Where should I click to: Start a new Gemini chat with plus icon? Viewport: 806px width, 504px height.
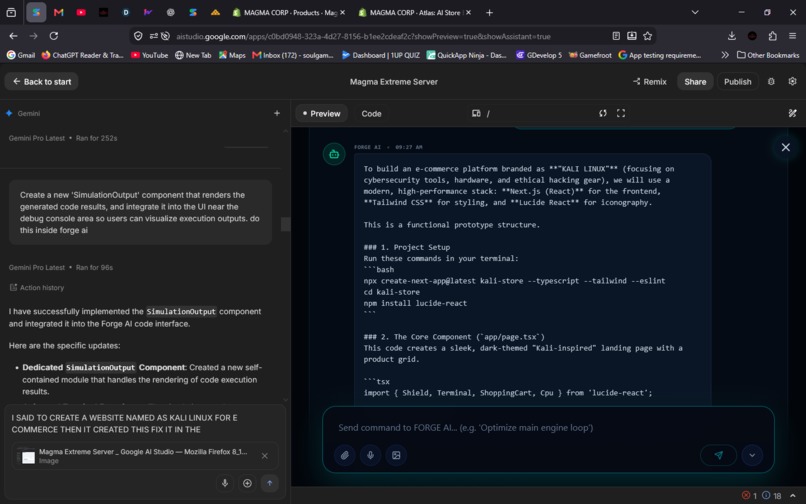coord(277,113)
